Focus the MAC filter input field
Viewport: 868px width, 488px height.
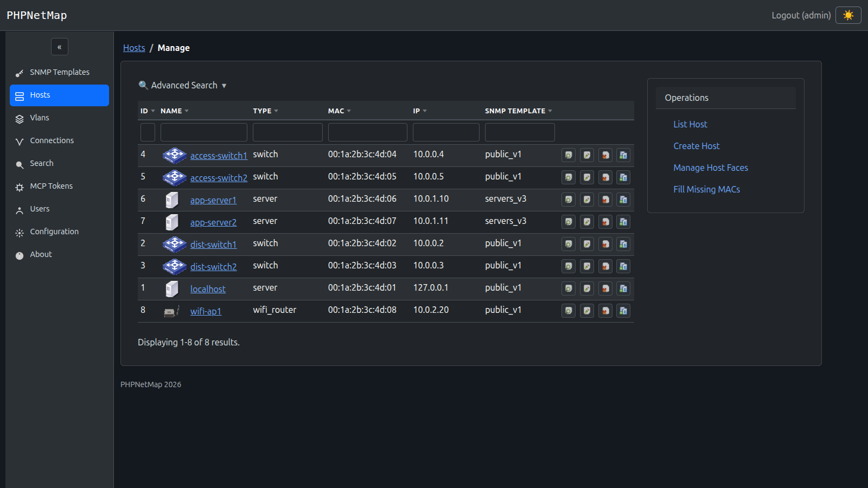[368, 132]
